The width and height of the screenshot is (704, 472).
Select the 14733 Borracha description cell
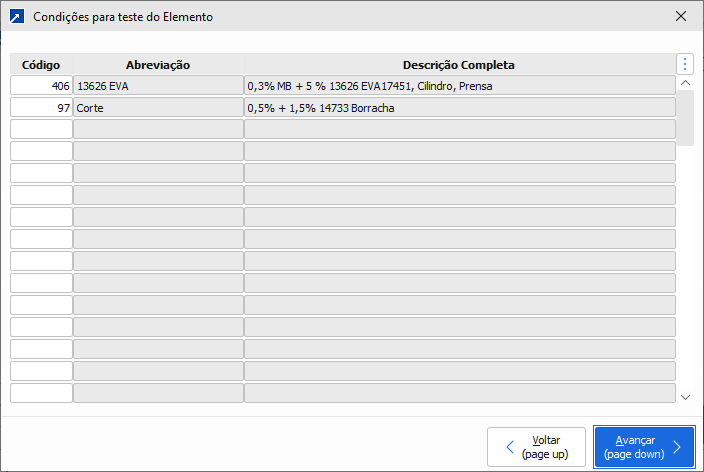pyautogui.click(x=459, y=107)
